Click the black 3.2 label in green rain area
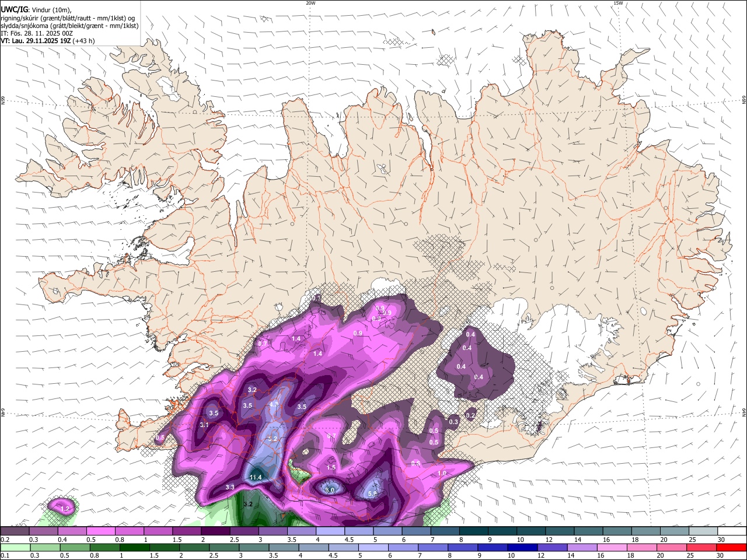The image size is (747, 560). pos(247,504)
